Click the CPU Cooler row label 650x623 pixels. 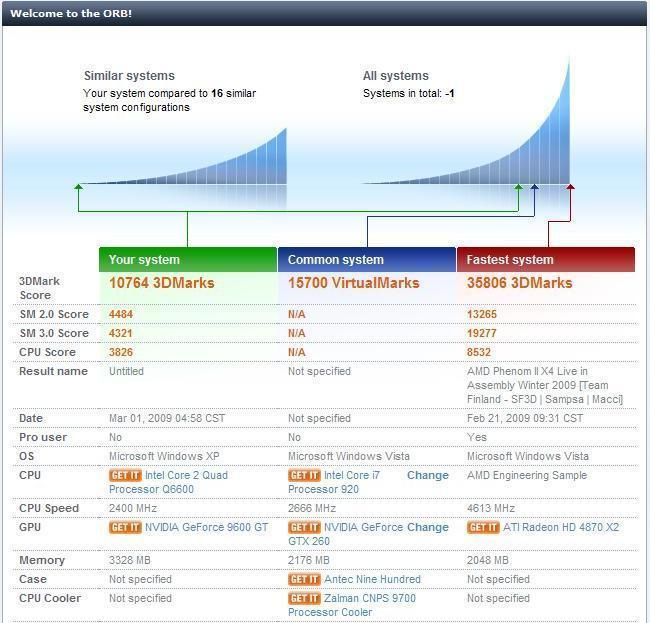50,598
